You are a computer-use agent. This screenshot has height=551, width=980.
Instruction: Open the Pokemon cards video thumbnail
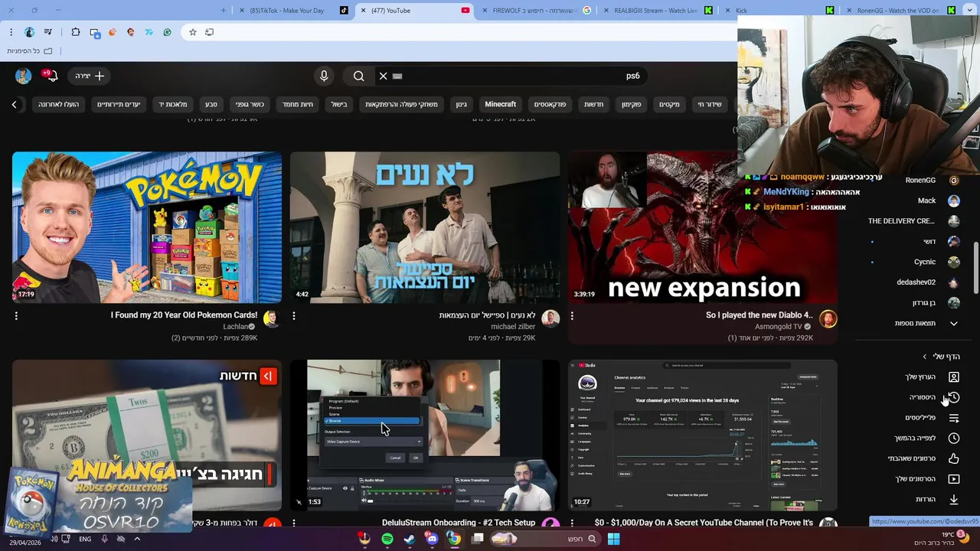pyautogui.click(x=147, y=227)
